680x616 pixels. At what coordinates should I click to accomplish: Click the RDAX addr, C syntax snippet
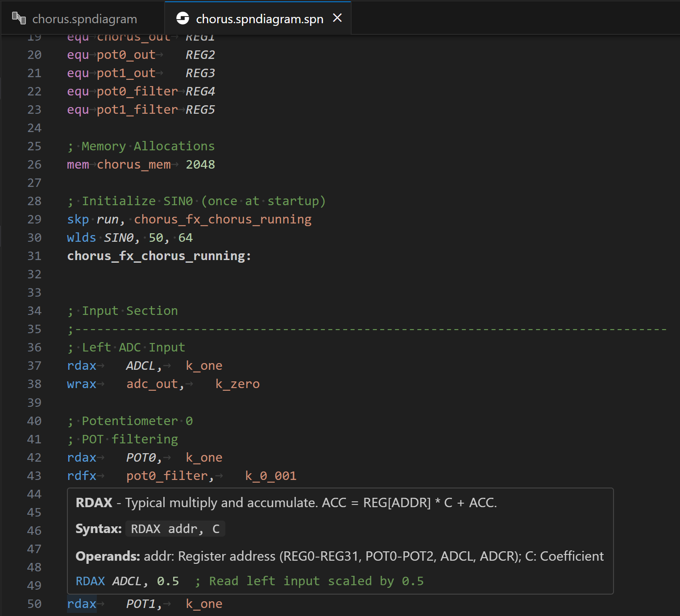(x=175, y=529)
